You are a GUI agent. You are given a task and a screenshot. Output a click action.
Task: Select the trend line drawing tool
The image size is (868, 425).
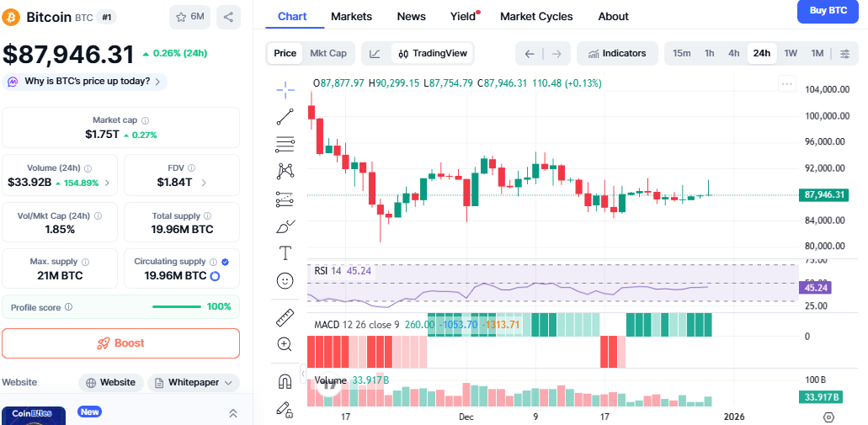tap(285, 116)
